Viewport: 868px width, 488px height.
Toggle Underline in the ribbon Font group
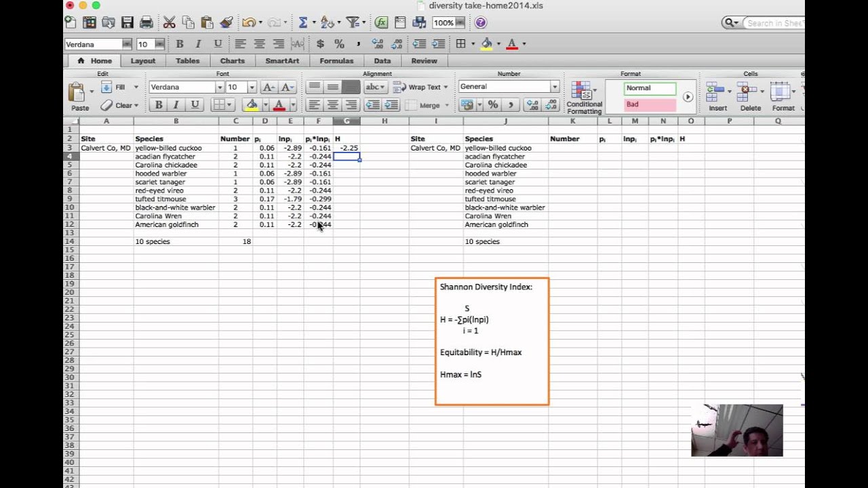pos(195,105)
